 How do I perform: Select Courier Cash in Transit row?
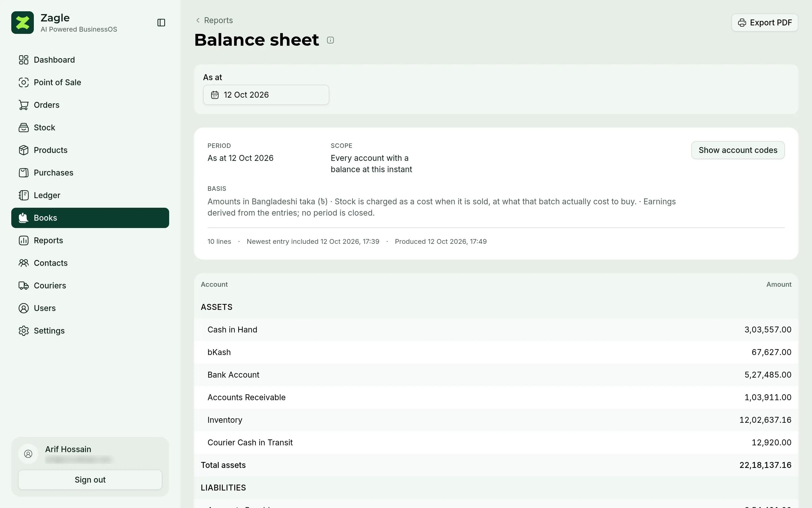coord(496,443)
